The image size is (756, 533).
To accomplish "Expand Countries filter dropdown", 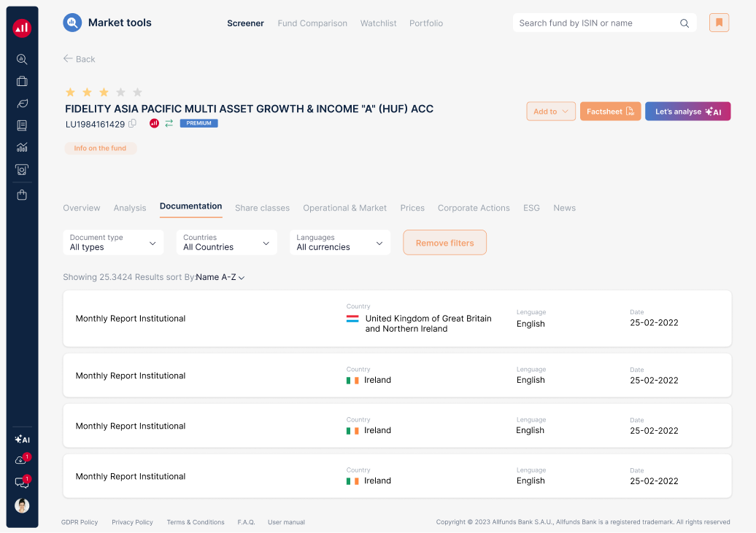I will pyautogui.click(x=227, y=242).
